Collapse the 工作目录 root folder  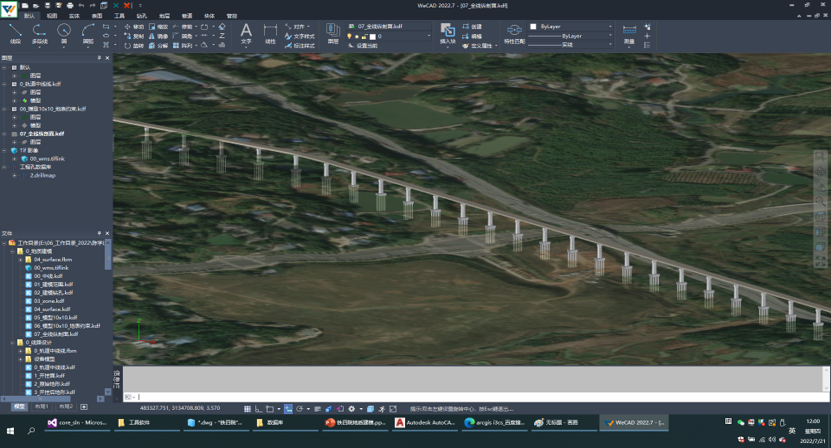click(x=4, y=243)
